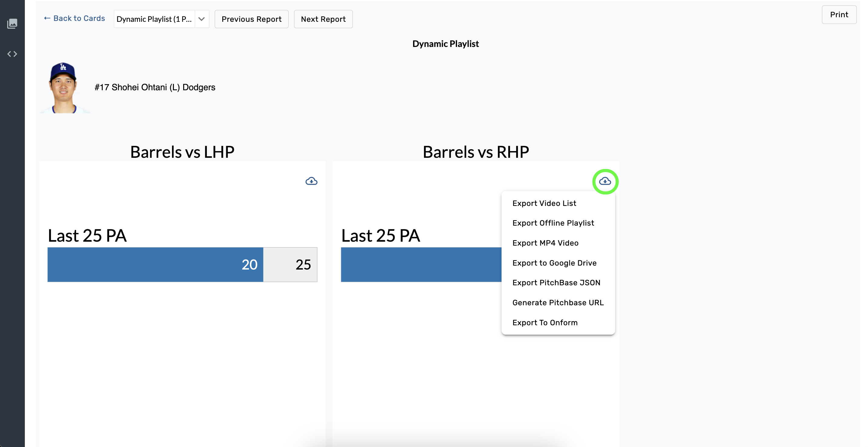Click the code brackets icon in sidebar

click(x=12, y=54)
